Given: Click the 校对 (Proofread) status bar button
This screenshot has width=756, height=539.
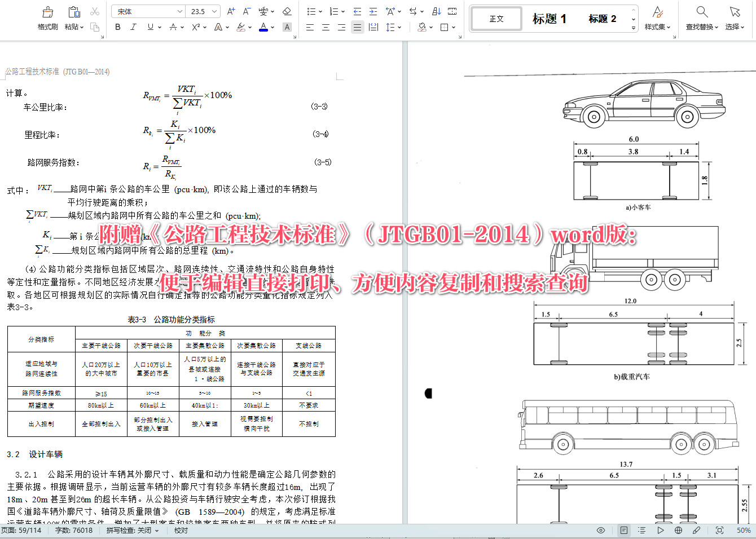Looking at the screenshot, I should [181, 531].
